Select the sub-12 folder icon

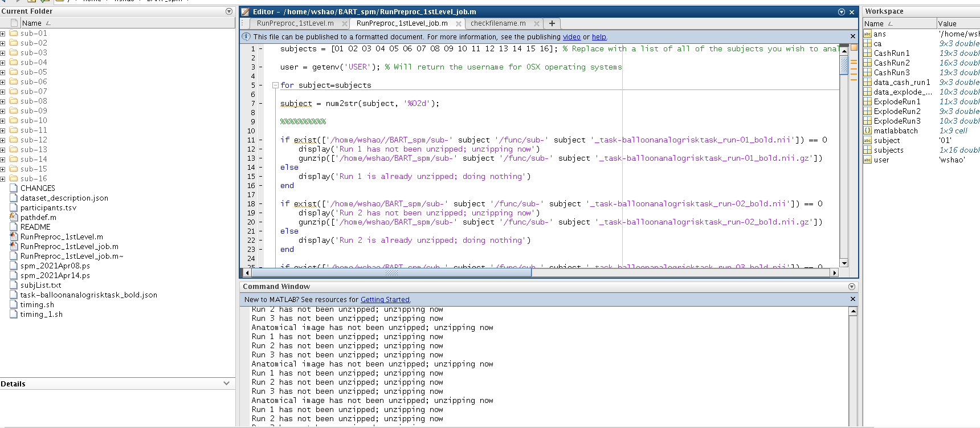click(14, 140)
